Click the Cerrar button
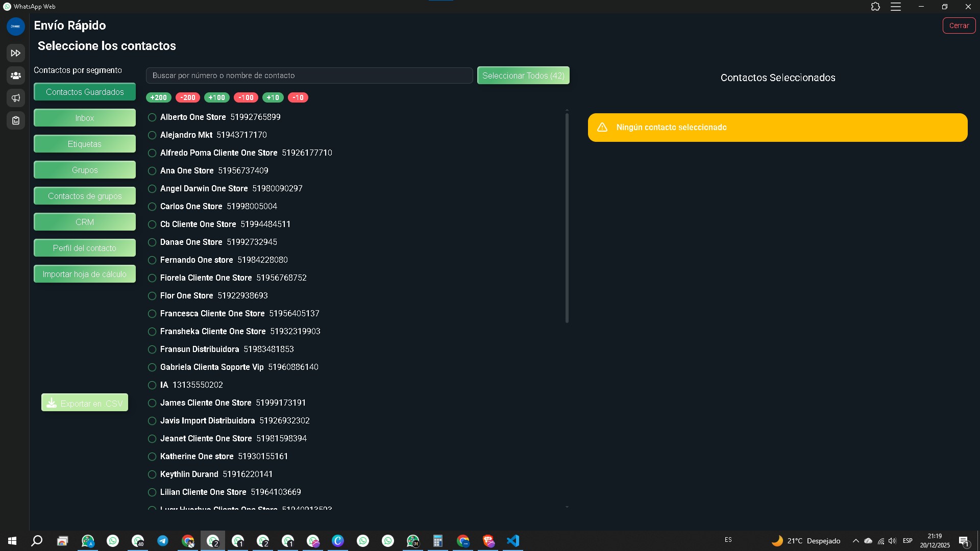The image size is (980, 551). [959, 26]
